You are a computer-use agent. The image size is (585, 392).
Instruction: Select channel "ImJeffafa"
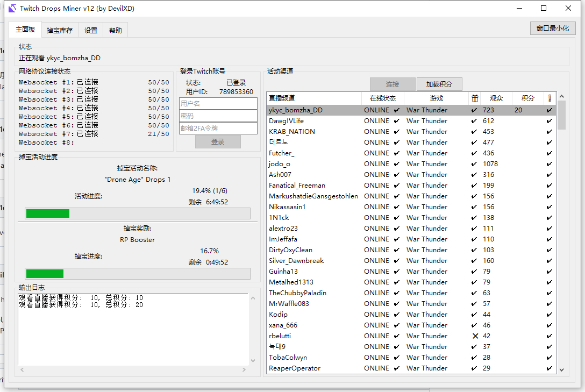click(411, 239)
